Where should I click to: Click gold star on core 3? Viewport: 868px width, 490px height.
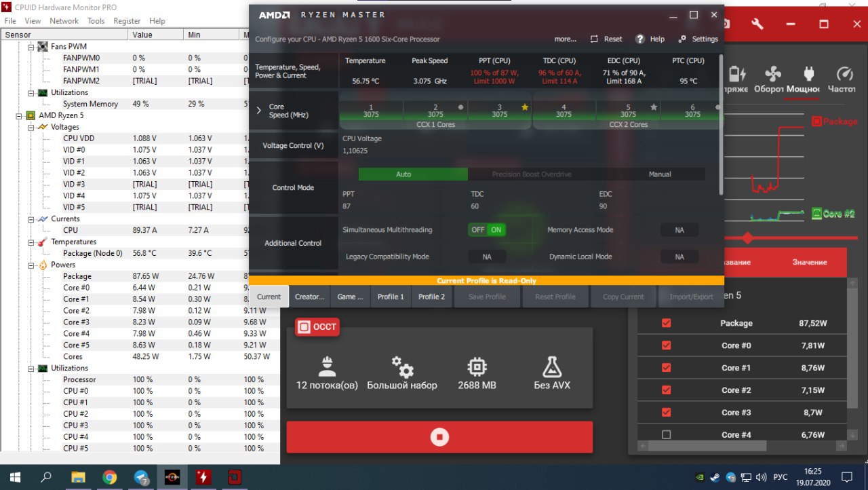pos(524,107)
